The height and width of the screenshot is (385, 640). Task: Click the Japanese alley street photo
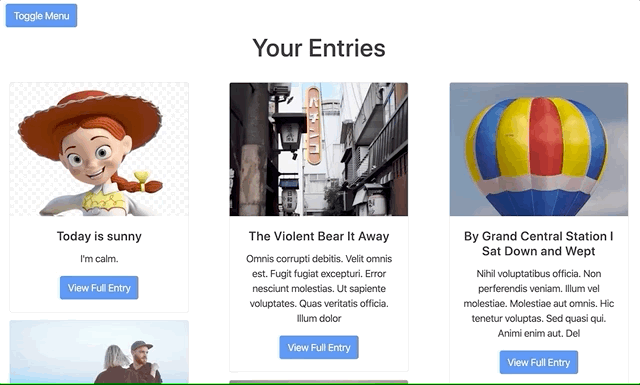coord(319,149)
